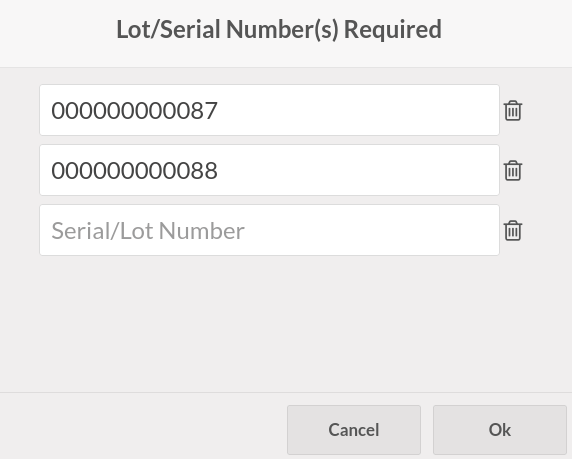
Task: Click into the 000000000087 serial field
Action: point(269,110)
